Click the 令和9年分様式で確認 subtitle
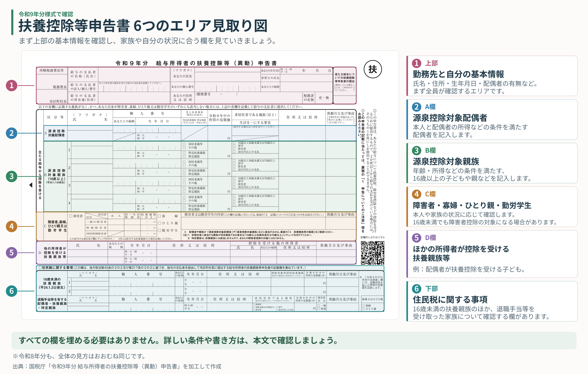The height and width of the screenshot is (374, 588). 46,14
